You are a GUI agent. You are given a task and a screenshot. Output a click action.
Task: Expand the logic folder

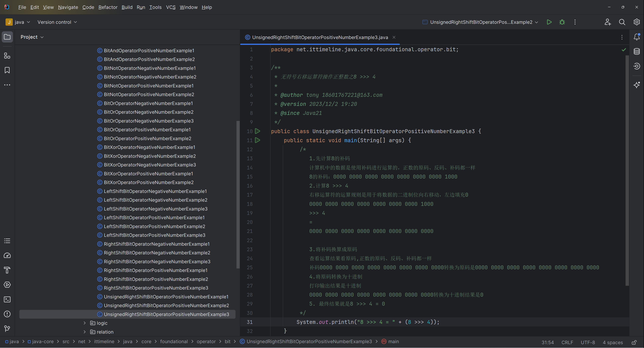pyautogui.click(x=84, y=323)
